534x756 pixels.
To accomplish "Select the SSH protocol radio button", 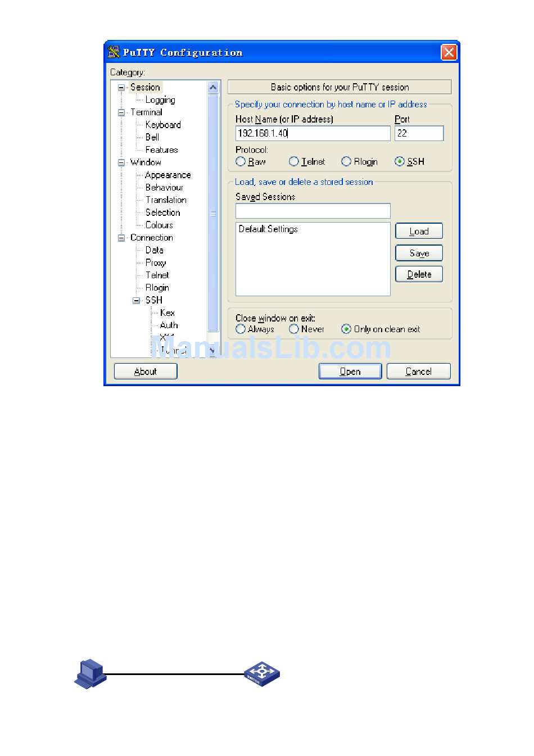I will [400, 162].
